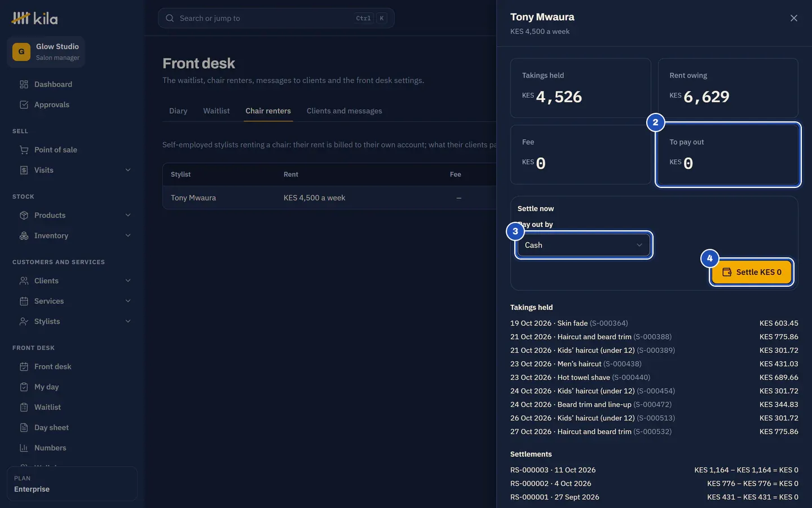Click the Enterprise plan box
This screenshot has width=812, height=508.
72,484
